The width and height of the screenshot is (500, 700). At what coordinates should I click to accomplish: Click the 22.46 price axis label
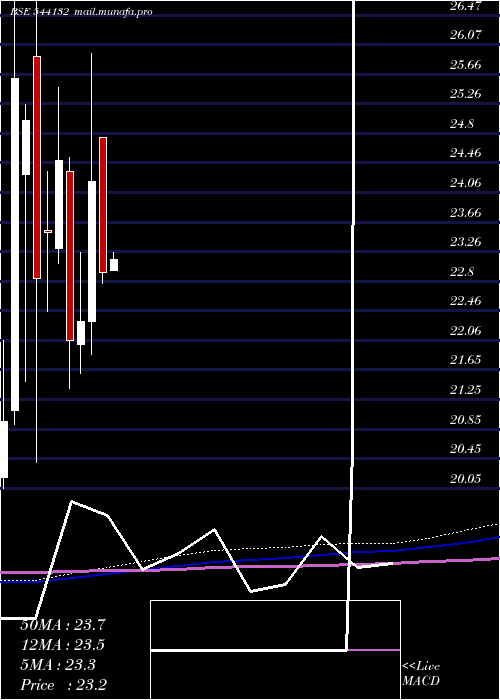466,301
